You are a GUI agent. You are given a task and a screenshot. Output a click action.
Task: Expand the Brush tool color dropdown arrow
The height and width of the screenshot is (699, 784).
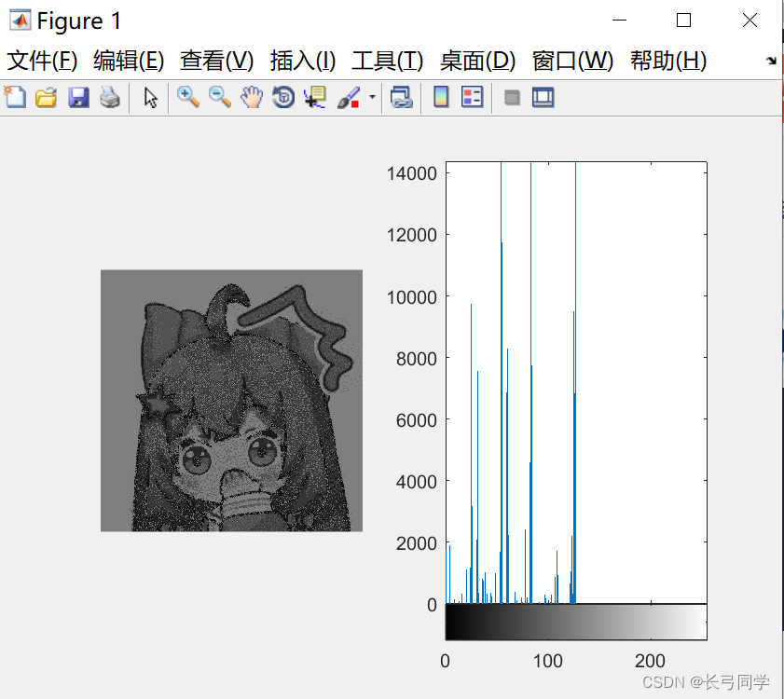pyautogui.click(x=372, y=97)
